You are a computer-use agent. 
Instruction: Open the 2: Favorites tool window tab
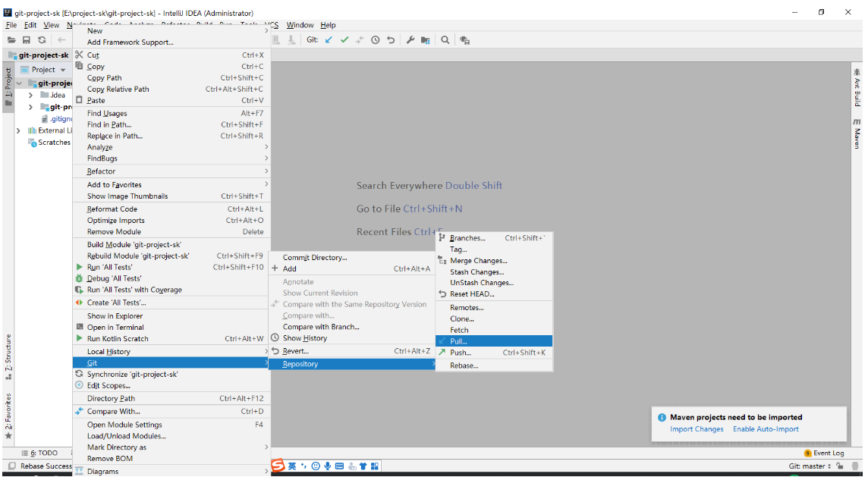pyautogui.click(x=8, y=416)
